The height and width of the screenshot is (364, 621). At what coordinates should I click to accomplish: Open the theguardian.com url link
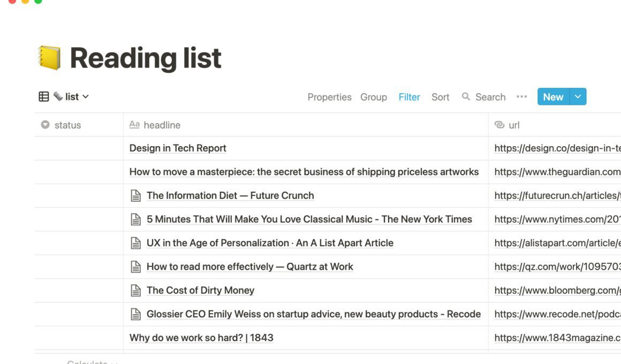557,172
